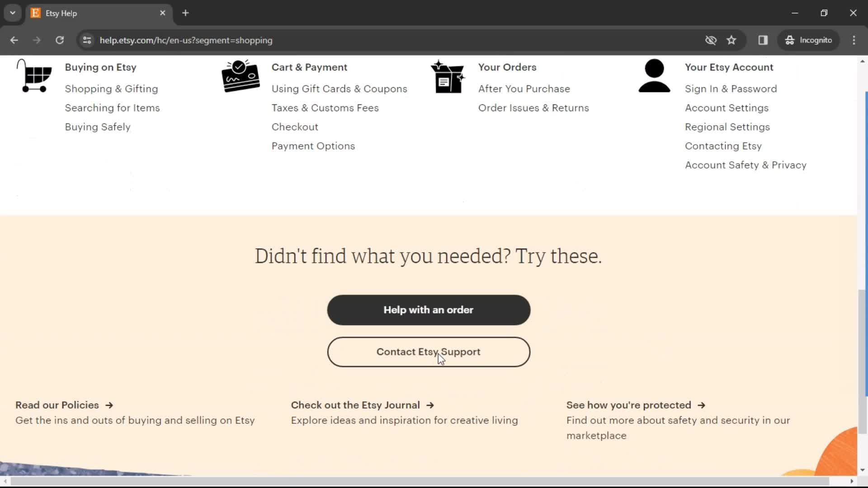Follow Check out the Etsy Journal link
The image size is (868, 488).
point(363,405)
